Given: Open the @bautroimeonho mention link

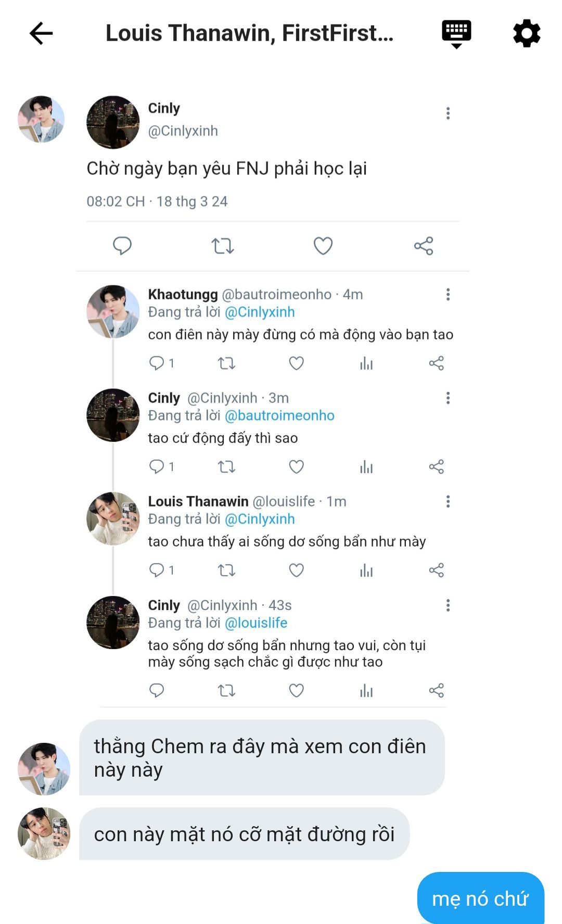Looking at the screenshot, I should pyautogui.click(x=279, y=415).
